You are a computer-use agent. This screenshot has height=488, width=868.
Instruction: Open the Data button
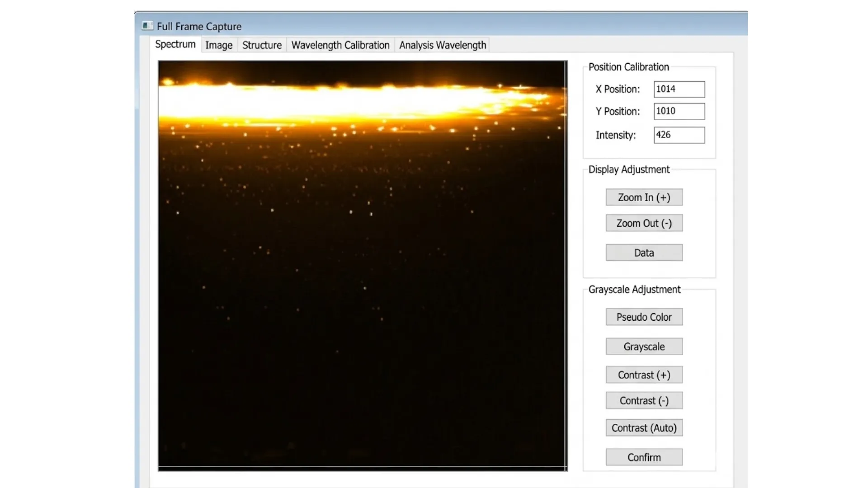pyautogui.click(x=644, y=253)
